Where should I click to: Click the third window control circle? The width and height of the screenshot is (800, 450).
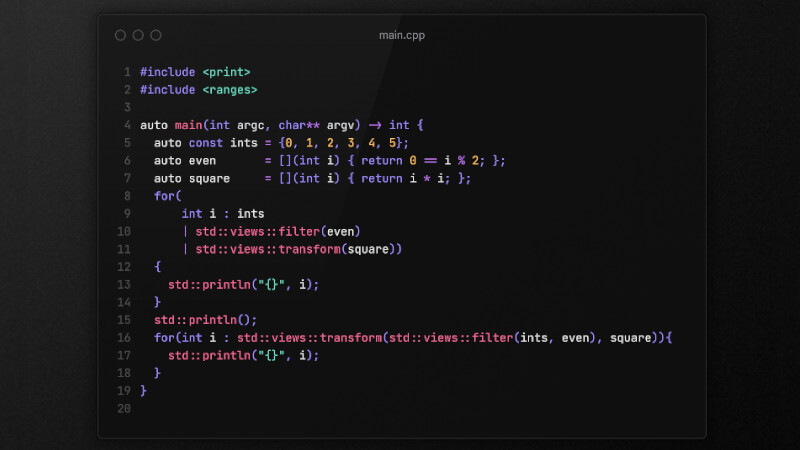[x=156, y=35]
